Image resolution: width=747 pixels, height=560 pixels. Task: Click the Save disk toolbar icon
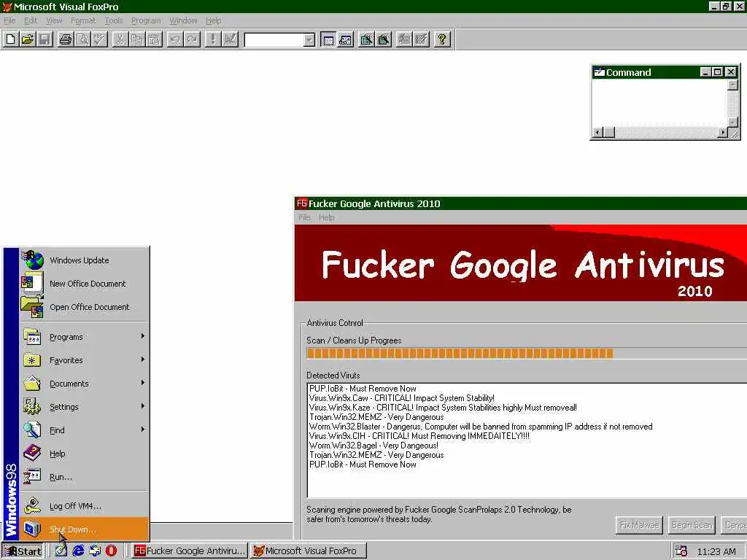[44, 39]
